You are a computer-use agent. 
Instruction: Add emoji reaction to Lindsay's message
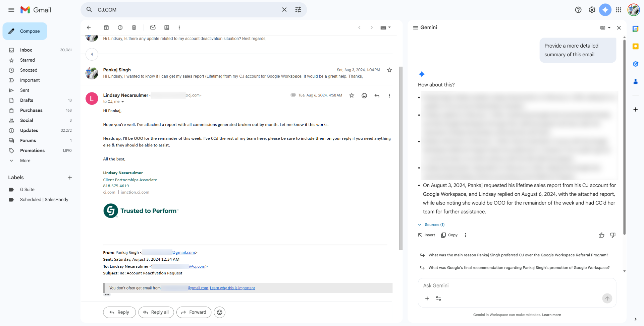click(x=364, y=95)
